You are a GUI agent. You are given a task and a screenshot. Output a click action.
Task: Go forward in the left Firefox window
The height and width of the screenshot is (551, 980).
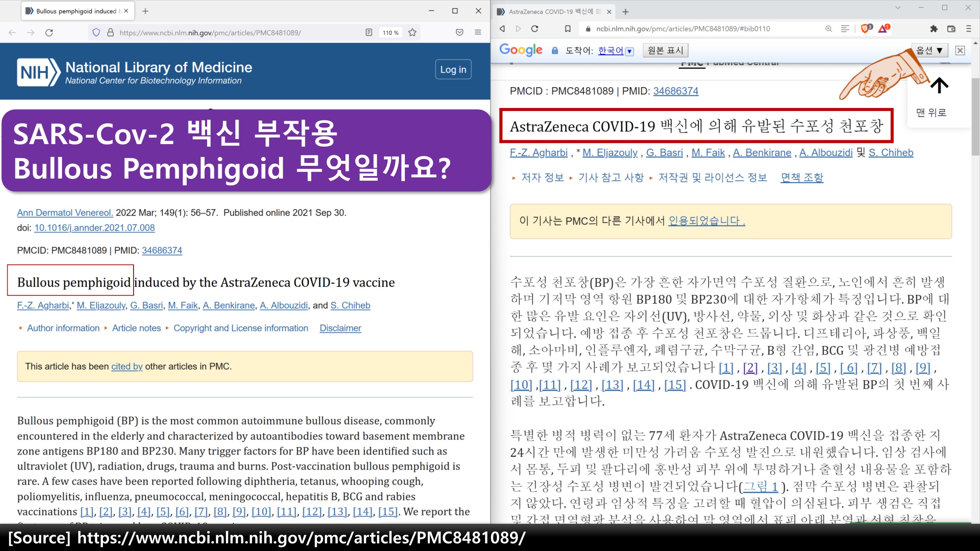(31, 33)
